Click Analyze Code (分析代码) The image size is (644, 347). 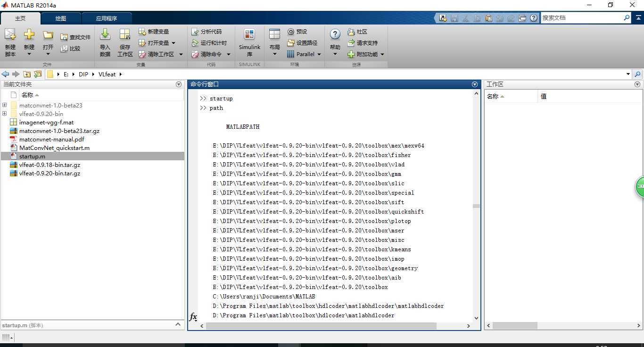click(206, 32)
